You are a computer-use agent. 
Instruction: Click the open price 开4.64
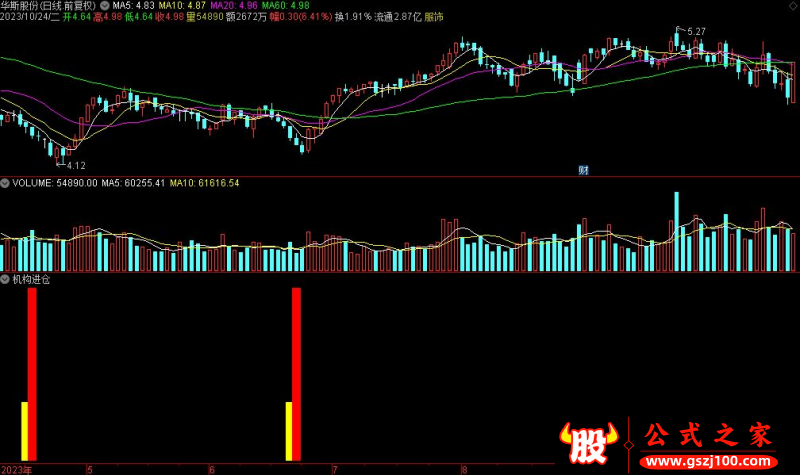[77, 17]
